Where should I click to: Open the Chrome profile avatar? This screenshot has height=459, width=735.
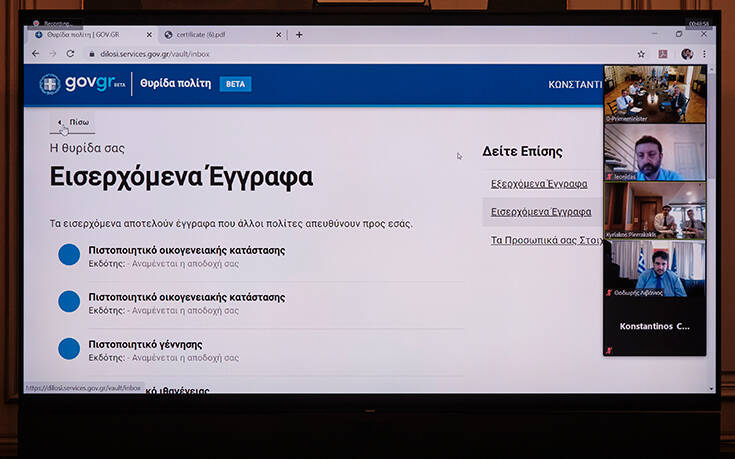coord(687,54)
